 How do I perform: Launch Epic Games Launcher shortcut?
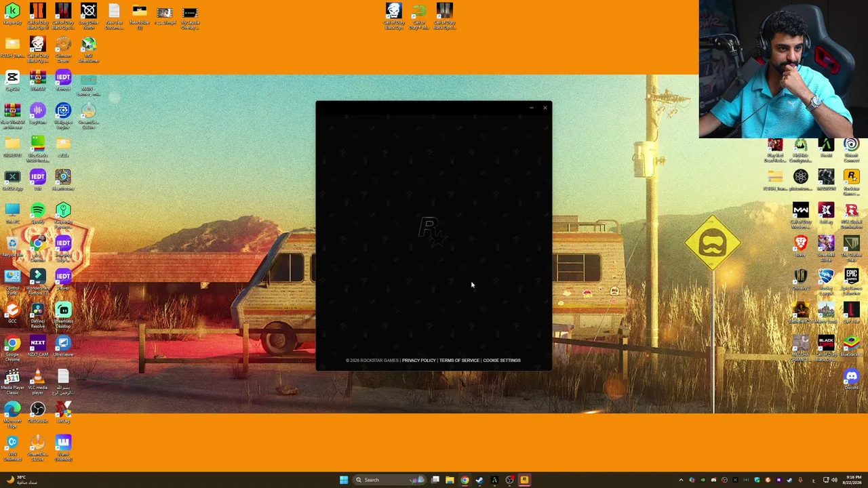(851, 281)
